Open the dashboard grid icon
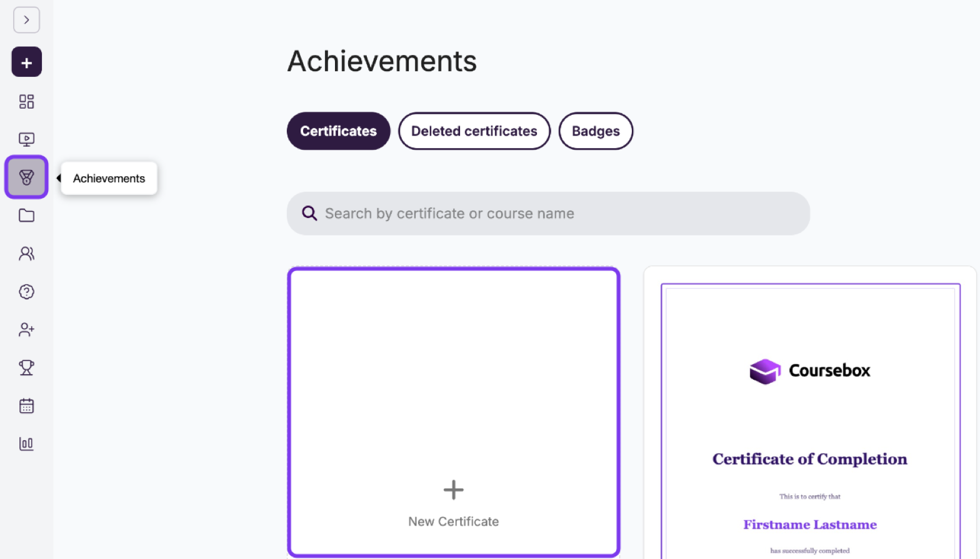980x559 pixels. 26,101
